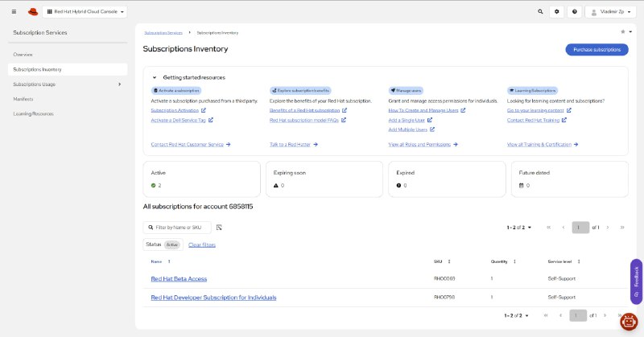Open Contact Red Hat Training link
Image resolution: width=644 pixels, height=337 pixels.
click(x=537, y=121)
